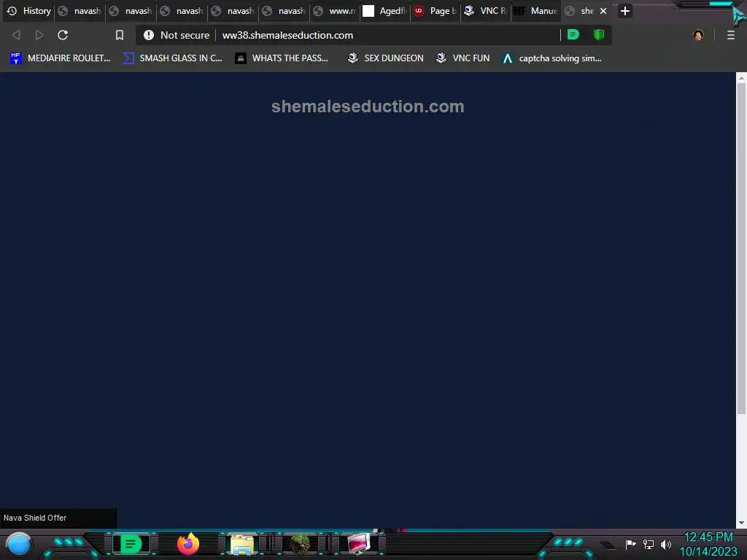
Task: Open the green shield extension icon
Action: (x=599, y=35)
